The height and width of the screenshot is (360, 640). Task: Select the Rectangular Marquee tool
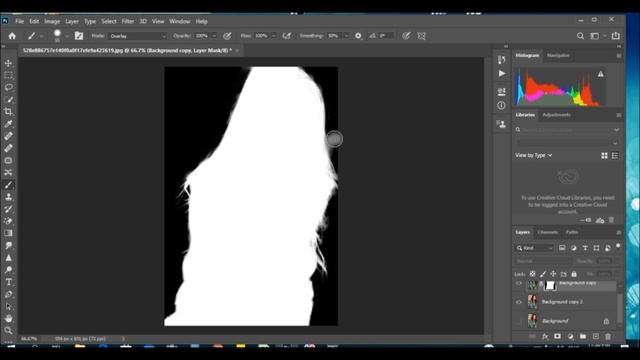pos(8,76)
